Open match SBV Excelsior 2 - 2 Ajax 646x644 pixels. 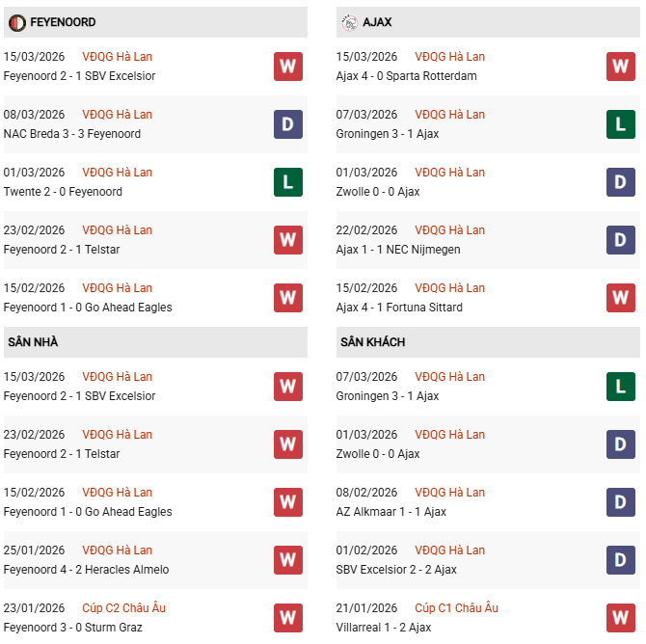point(396,570)
